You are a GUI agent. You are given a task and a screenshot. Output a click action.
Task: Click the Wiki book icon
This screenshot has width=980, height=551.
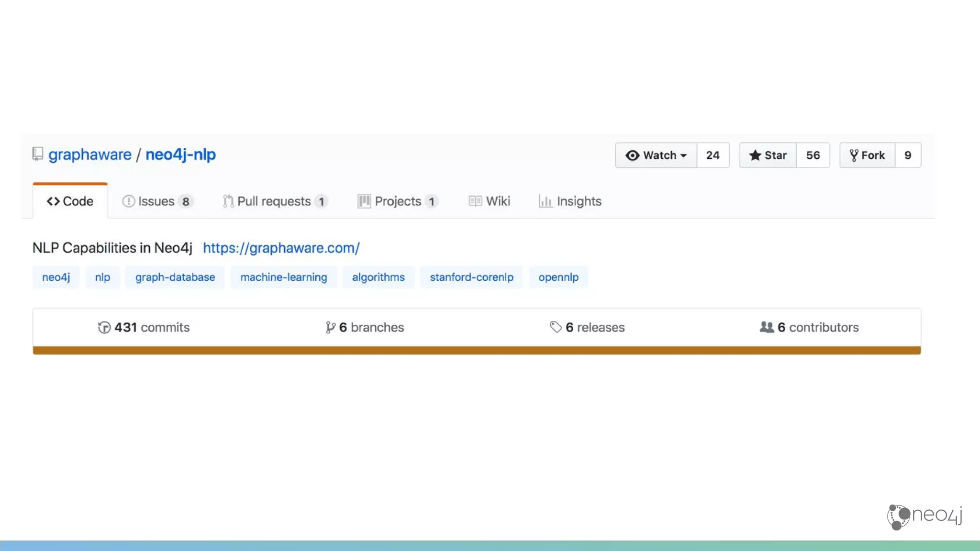coord(475,201)
